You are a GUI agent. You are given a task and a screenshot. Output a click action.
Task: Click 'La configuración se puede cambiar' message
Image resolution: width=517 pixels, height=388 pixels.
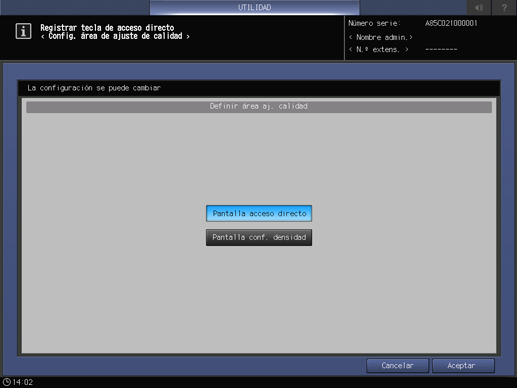(94, 88)
